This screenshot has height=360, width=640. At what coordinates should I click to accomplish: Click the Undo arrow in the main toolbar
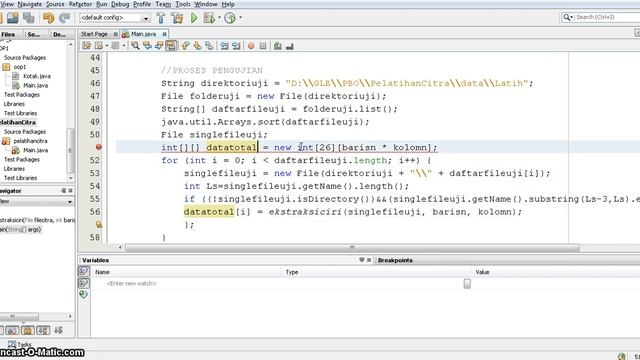click(48, 18)
